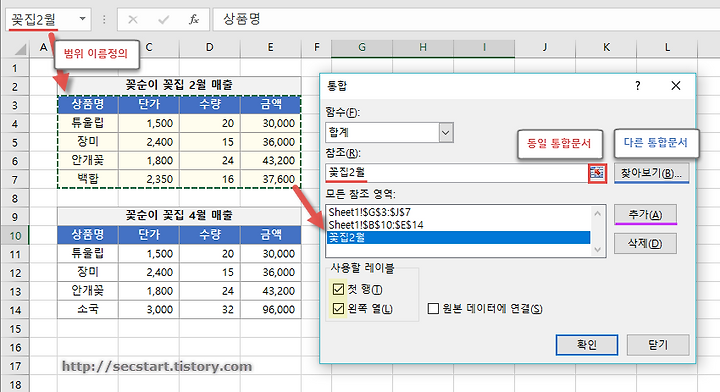This screenshot has width=720, height=392.
Task: Click the 소국 cell
Action: (x=88, y=309)
